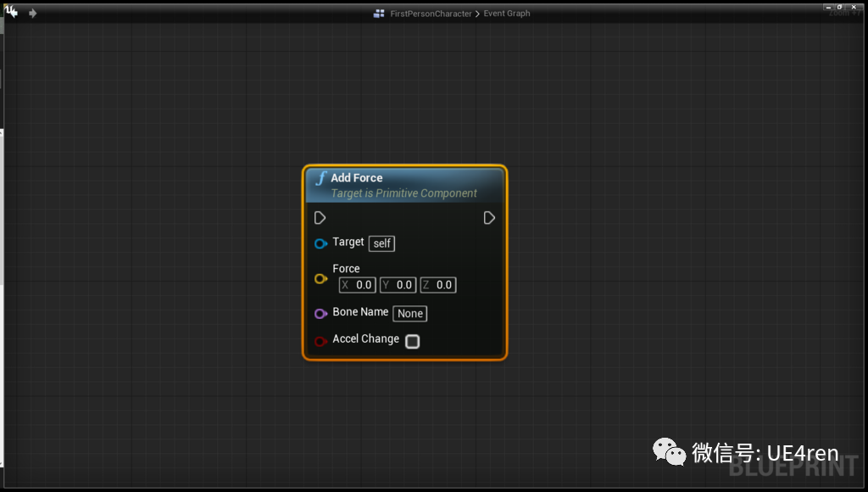Click the zoom level indicator top right
This screenshot has height=492, width=868.
844,13
